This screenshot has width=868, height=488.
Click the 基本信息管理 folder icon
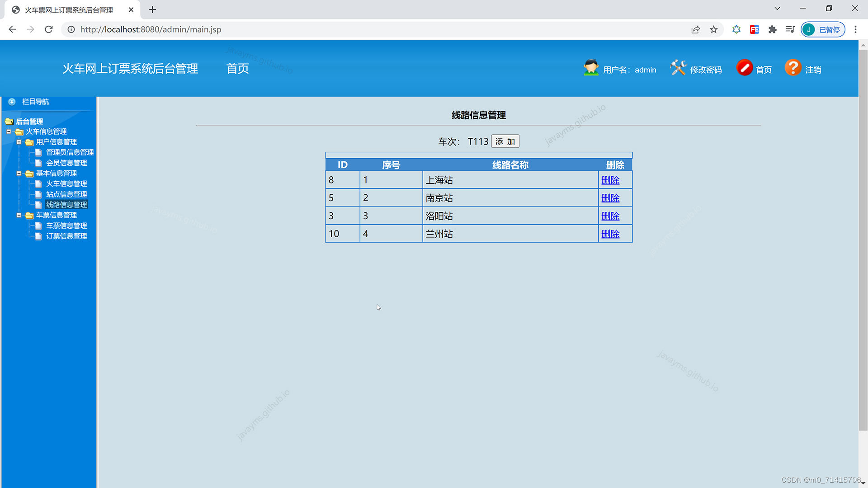(29, 174)
